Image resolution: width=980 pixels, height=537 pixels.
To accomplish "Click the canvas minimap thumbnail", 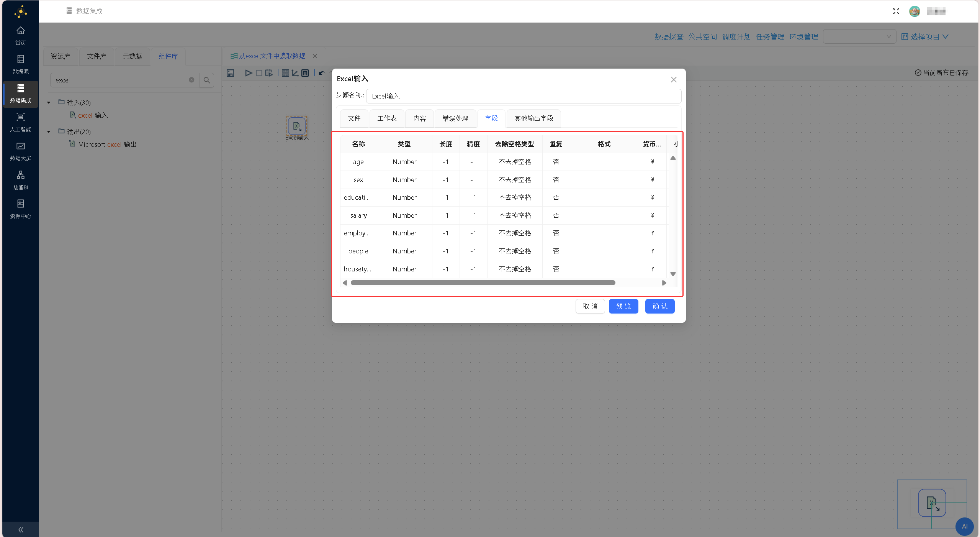I will click(x=932, y=504).
